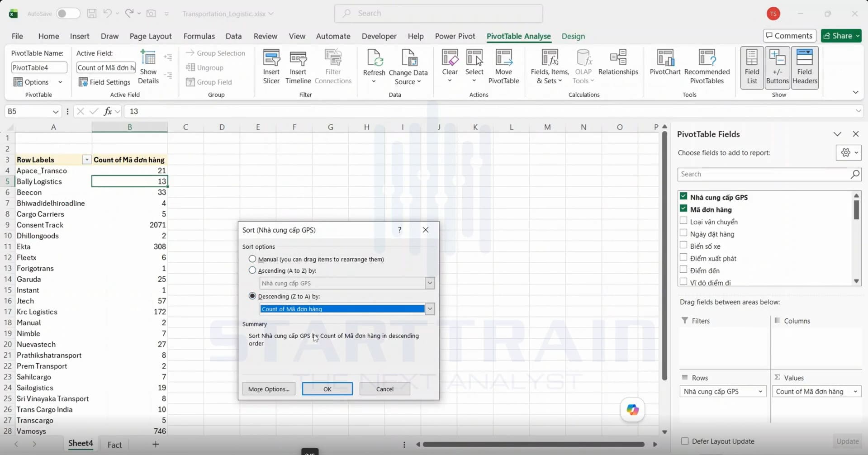Open the Design ribbon tab

click(573, 36)
